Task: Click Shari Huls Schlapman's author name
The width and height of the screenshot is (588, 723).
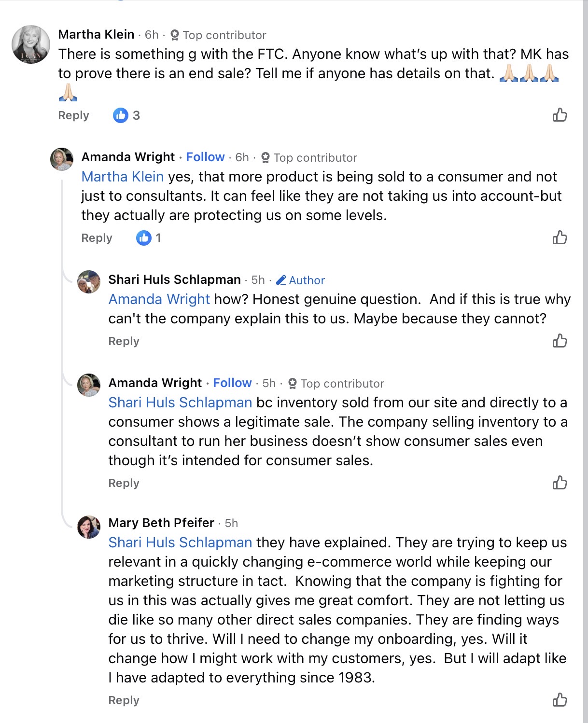Action: coord(174,279)
